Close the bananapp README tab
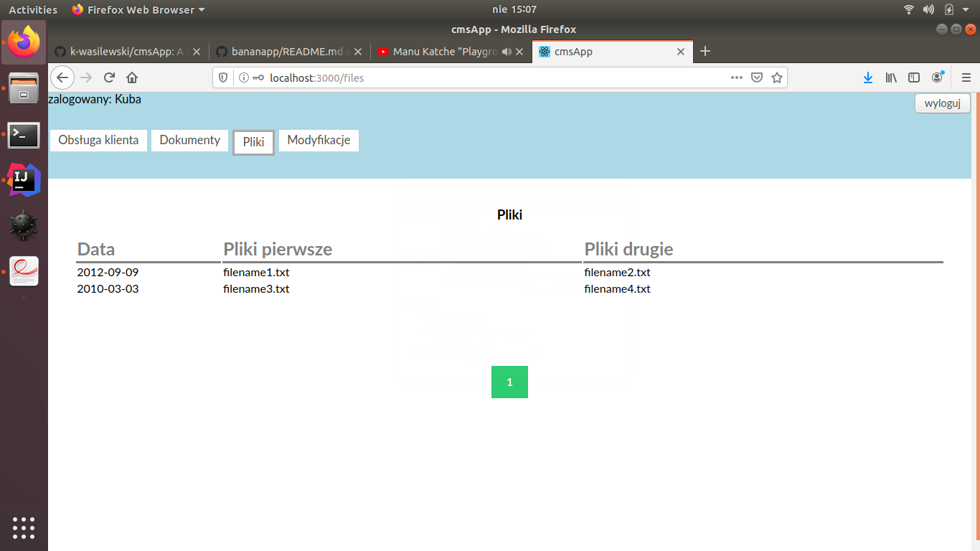This screenshot has height=551, width=980. pos(358,52)
